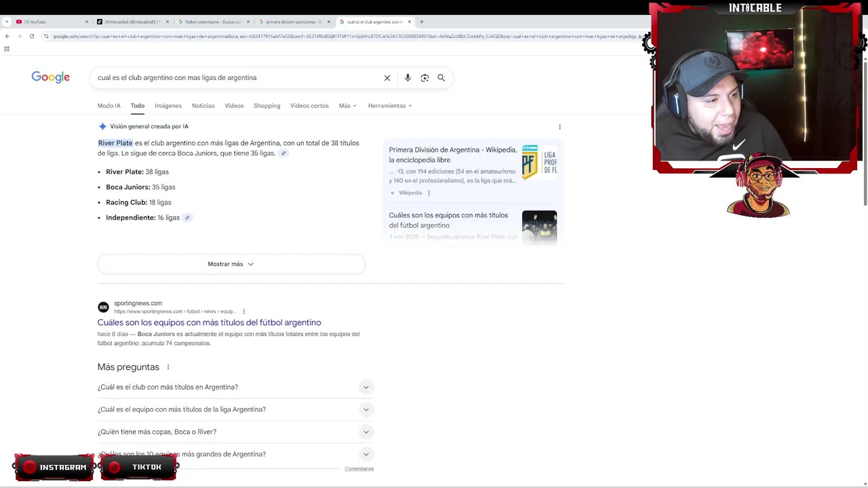Click the browser back arrow

7,36
